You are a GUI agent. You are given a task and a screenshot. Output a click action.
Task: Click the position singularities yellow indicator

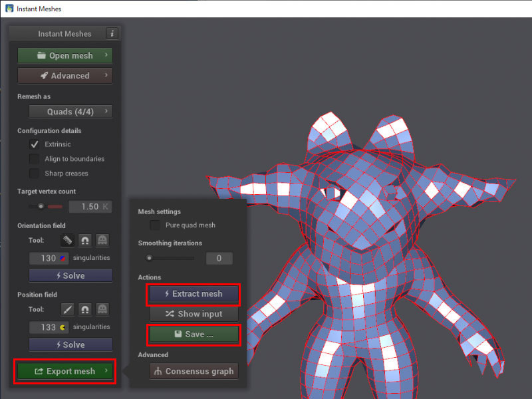point(63,327)
